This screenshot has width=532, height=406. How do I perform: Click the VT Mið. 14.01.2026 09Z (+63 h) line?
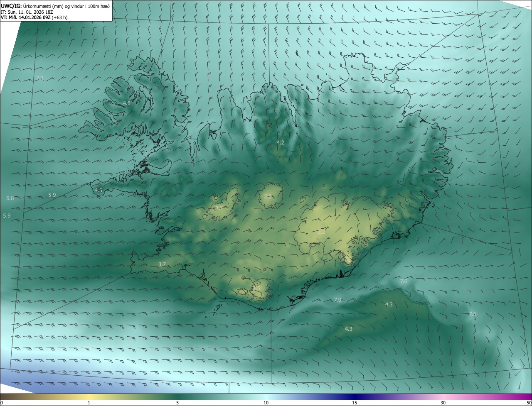(x=34, y=17)
